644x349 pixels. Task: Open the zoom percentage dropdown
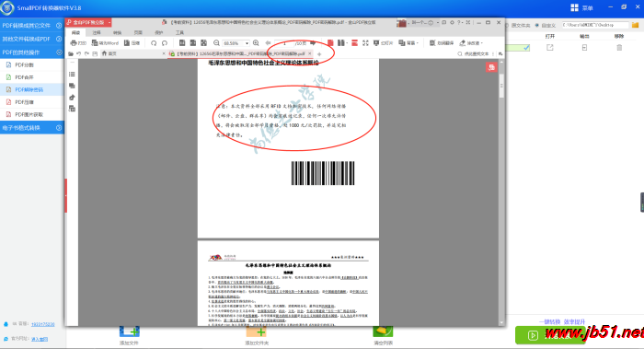247,43
